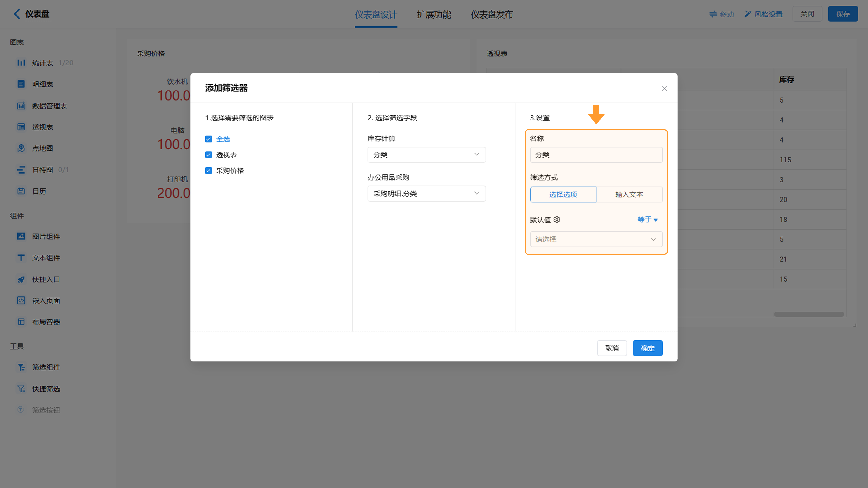Click the 风格设置 brush icon

748,14
